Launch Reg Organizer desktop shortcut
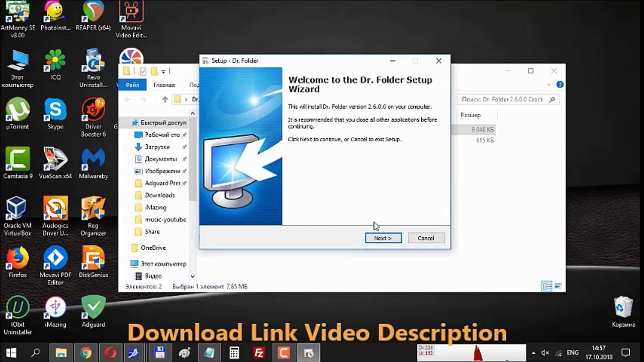 [93, 217]
